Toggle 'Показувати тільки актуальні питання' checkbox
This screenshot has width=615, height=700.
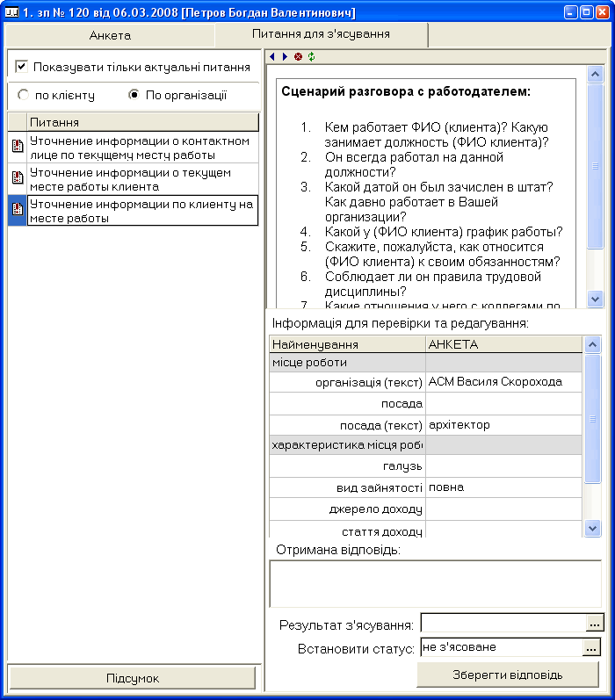coord(21,67)
